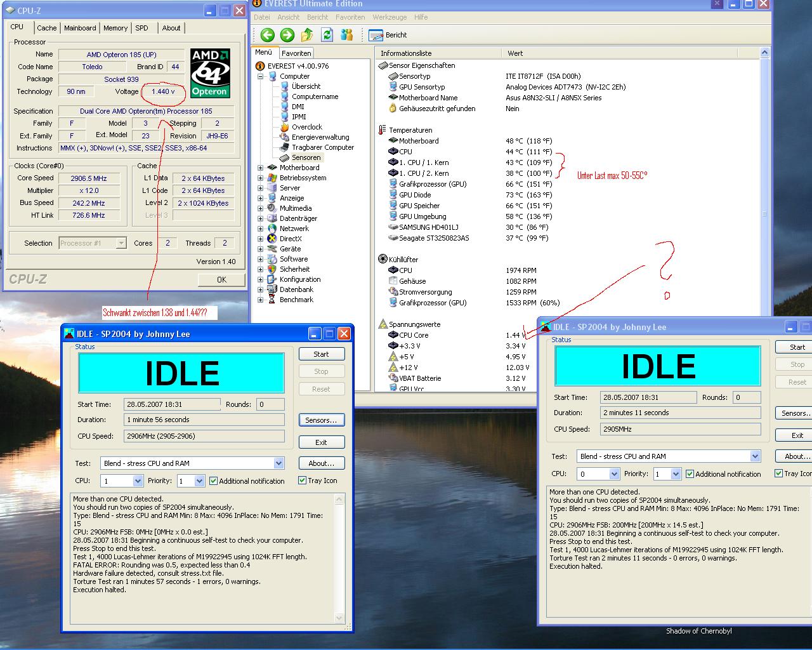Viewport: 812px width, 650px height.
Task: Click the EVEREST v4.00.976 info icon in tree
Action: [260, 66]
